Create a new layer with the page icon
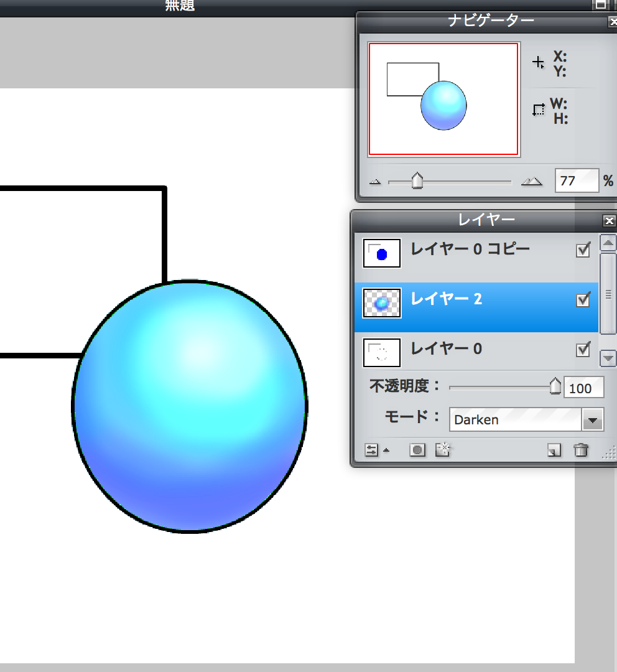617x672 pixels. coord(554,450)
